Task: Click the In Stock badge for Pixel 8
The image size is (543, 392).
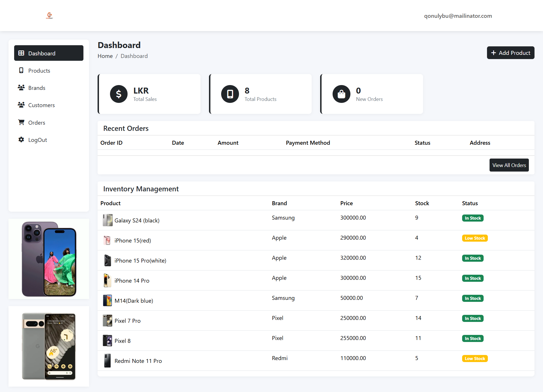Action: (x=473, y=338)
